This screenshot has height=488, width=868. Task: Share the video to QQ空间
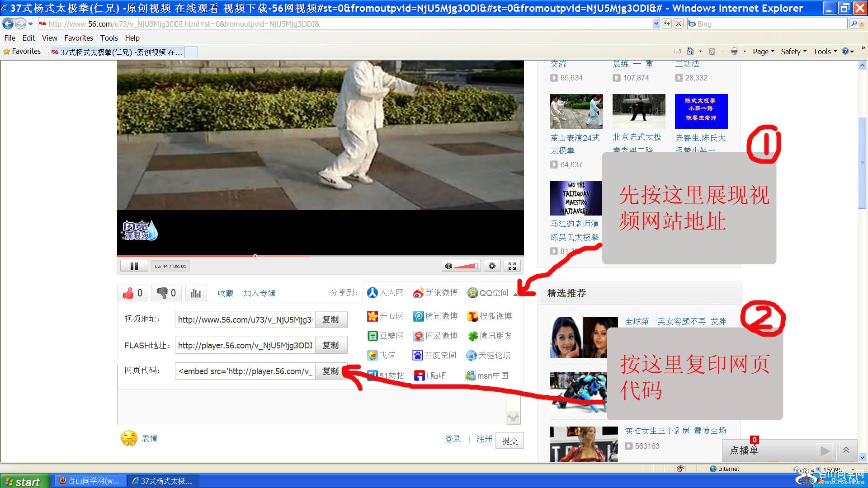(x=488, y=293)
